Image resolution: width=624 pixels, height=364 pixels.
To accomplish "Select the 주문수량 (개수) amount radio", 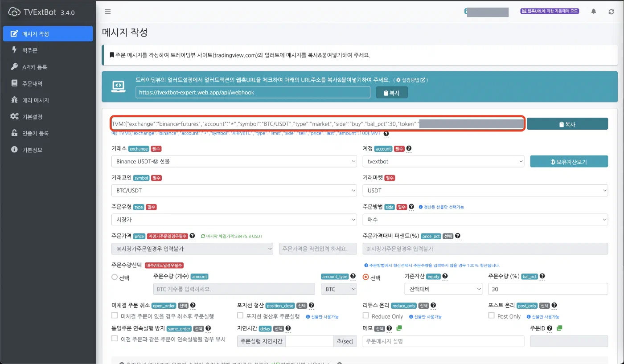I will (x=115, y=277).
